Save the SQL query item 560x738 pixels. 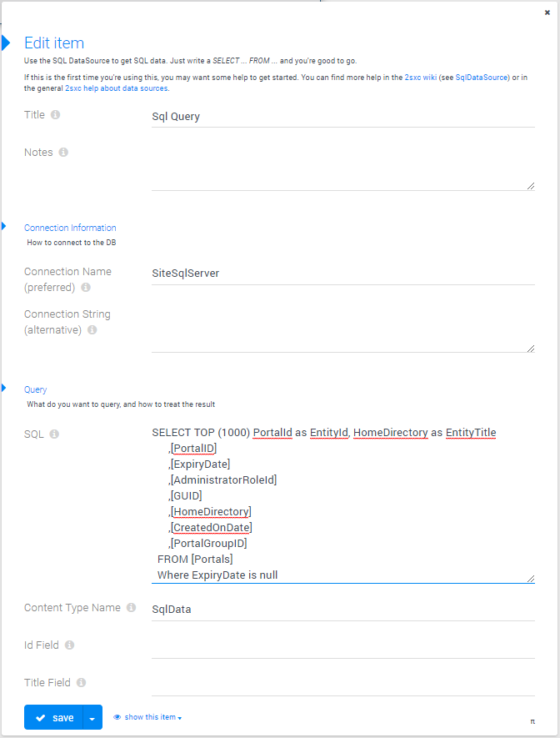(x=53, y=717)
